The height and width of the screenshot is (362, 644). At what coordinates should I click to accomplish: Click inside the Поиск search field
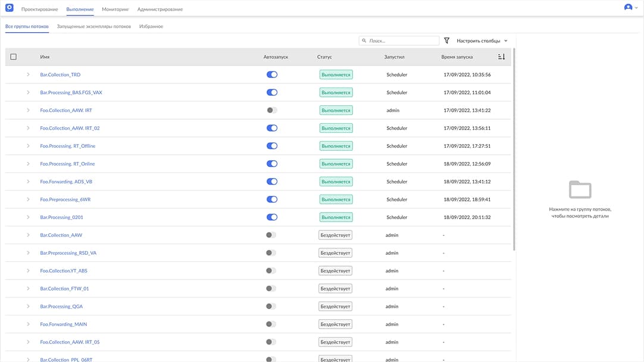point(399,40)
